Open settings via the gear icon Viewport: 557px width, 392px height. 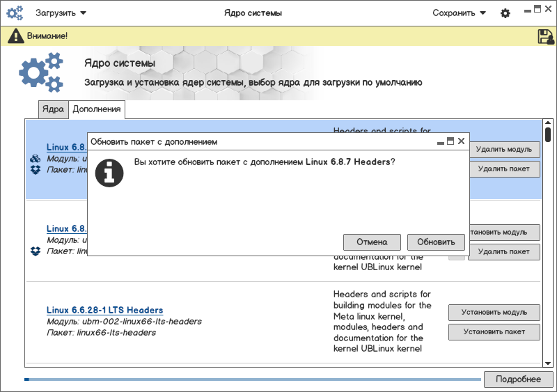[x=505, y=13]
